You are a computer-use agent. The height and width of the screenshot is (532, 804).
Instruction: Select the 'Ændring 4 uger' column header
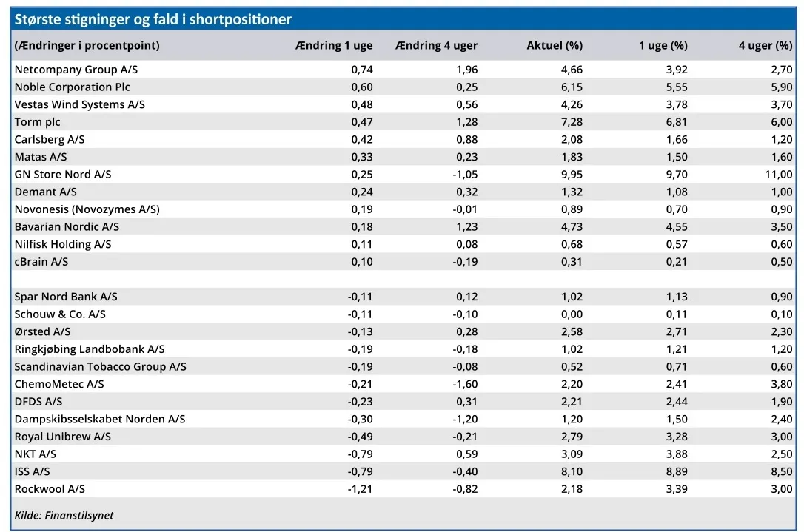click(437, 46)
